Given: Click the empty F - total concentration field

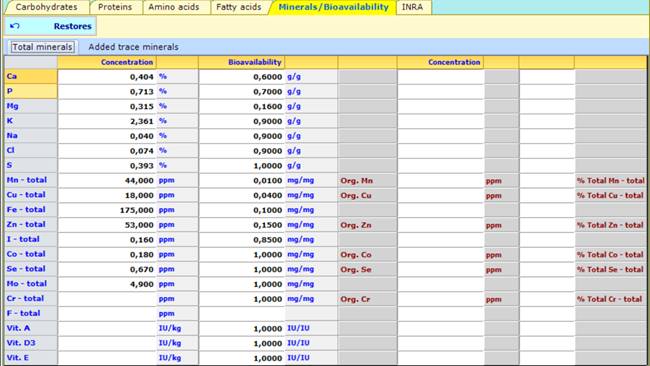Looking at the screenshot, I should coord(107,313).
